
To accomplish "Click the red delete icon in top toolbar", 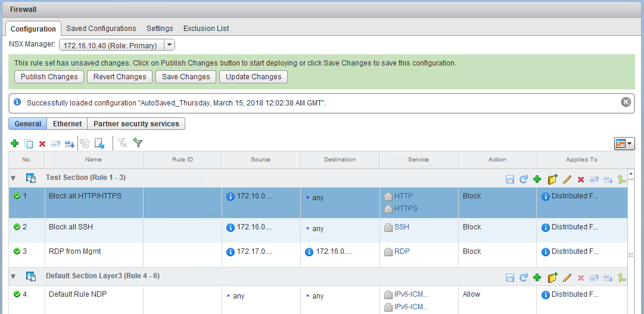I will [x=42, y=144].
